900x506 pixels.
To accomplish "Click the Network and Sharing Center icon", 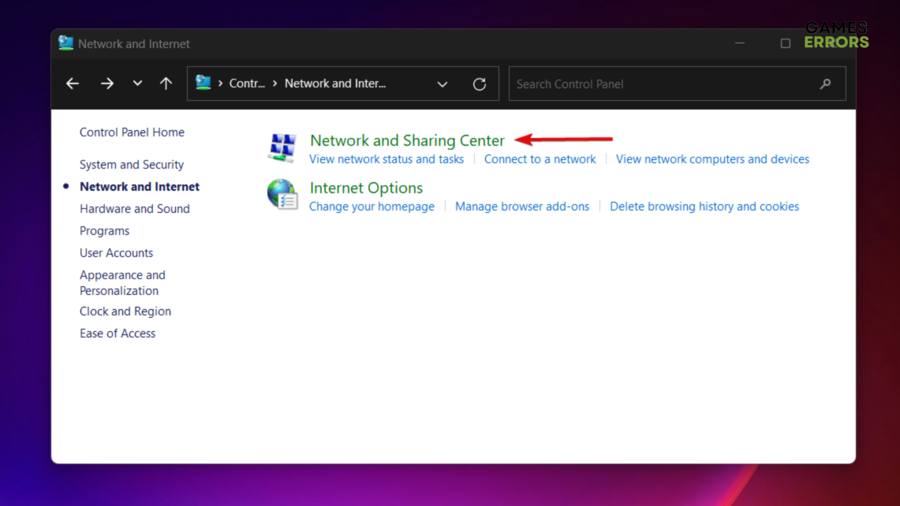I will click(x=282, y=147).
